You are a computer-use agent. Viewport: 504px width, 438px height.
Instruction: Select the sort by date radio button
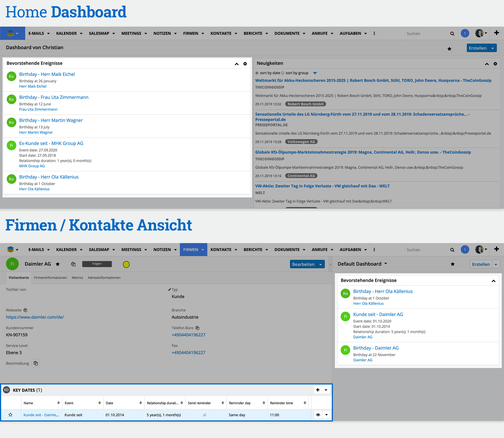(257, 73)
